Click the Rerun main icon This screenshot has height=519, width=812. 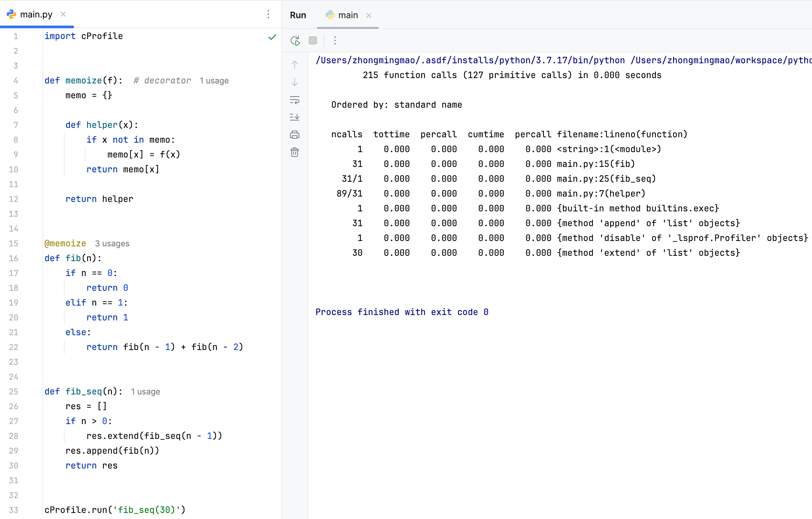coord(295,40)
